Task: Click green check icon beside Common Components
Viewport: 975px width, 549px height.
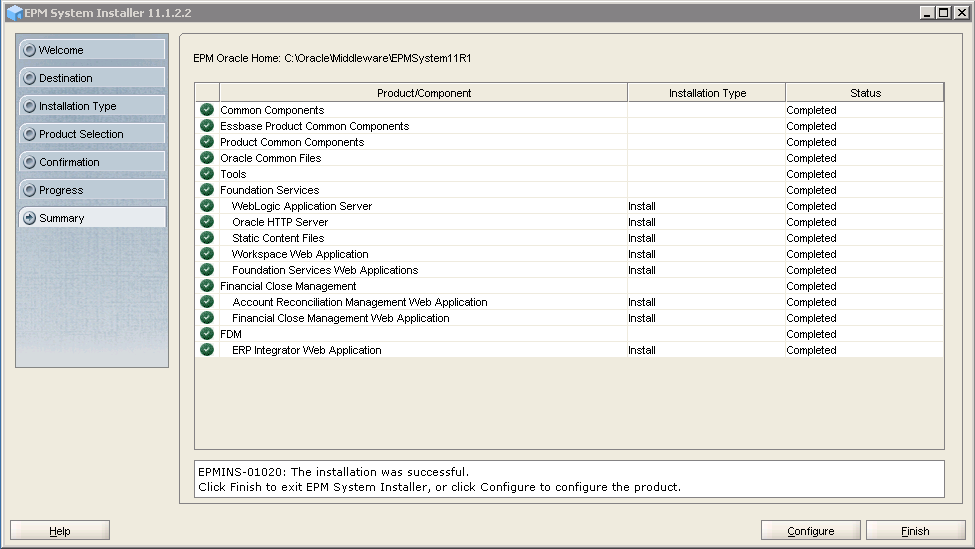Action: [207, 110]
